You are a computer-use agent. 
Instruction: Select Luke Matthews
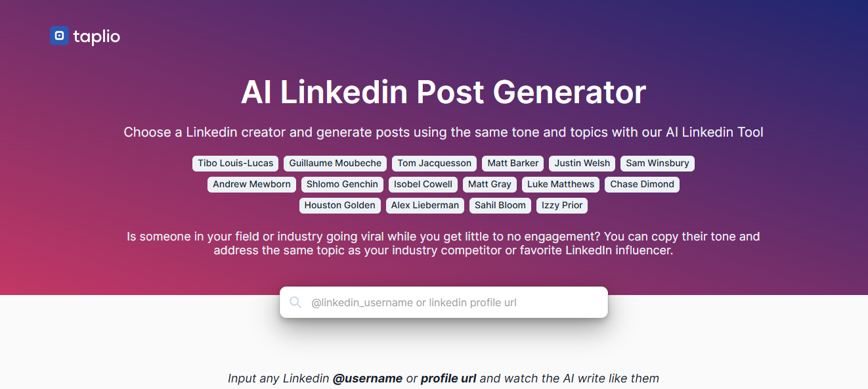[560, 184]
